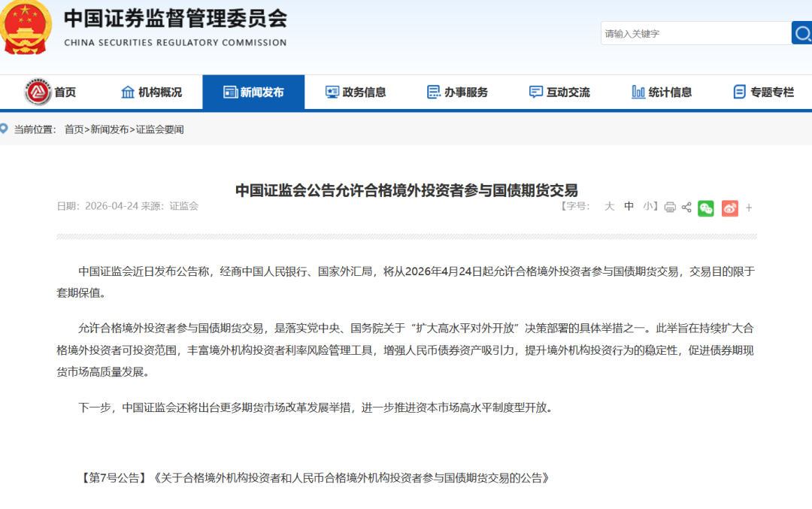Toggle large font size with 大
This screenshot has height=509, width=812.
[609, 206]
